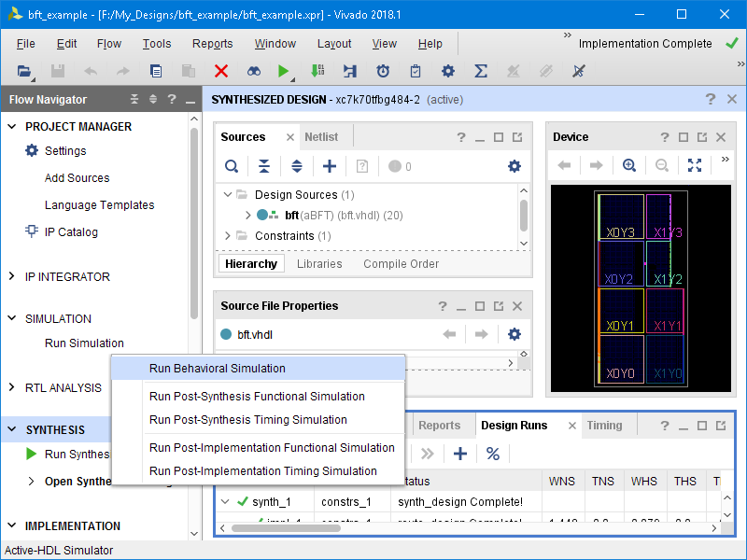
Task: Click Run Simulation in Flow Navigator
Action: click(84, 343)
